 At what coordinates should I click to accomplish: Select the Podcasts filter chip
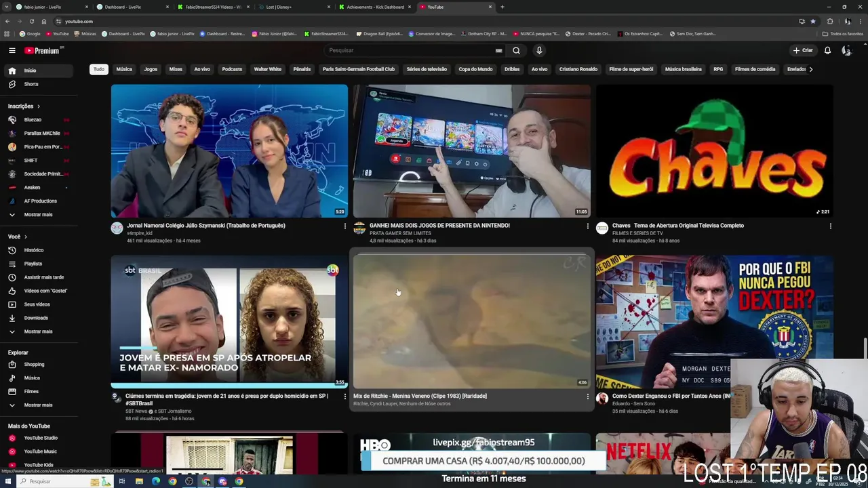coord(232,69)
